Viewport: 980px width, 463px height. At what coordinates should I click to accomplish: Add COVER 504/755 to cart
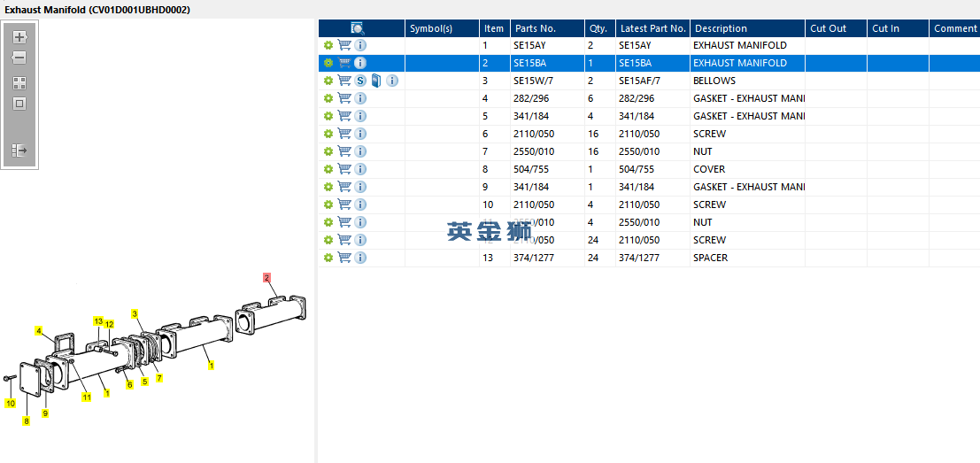[x=343, y=169]
